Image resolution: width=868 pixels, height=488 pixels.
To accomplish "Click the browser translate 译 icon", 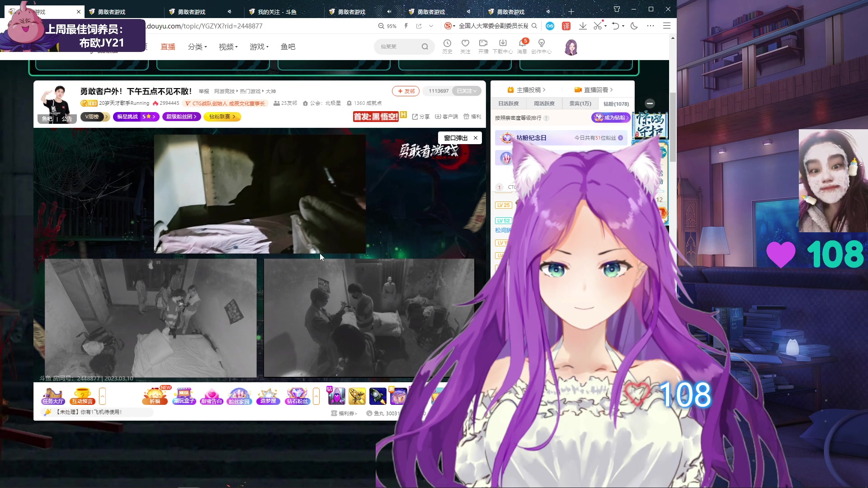I will coord(566,26).
